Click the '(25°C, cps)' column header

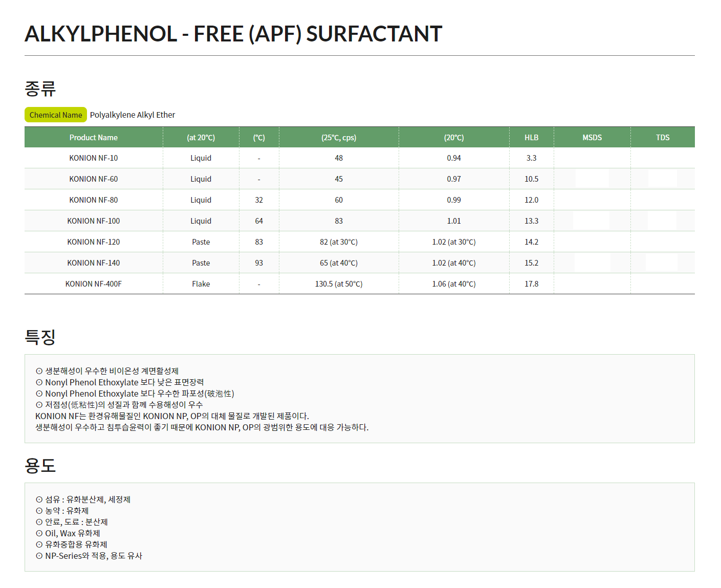339,137
